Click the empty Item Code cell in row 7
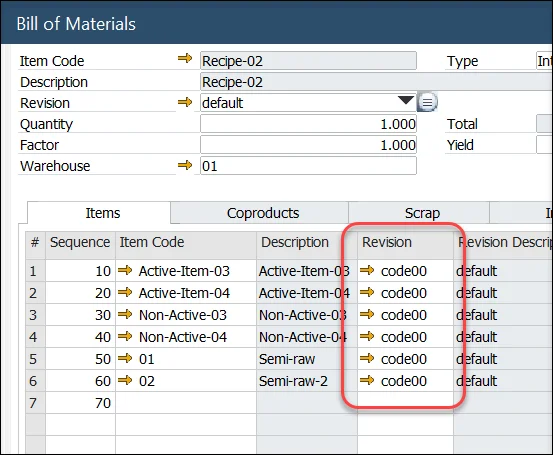Image resolution: width=553 pixels, height=455 pixels. coord(186,402)
